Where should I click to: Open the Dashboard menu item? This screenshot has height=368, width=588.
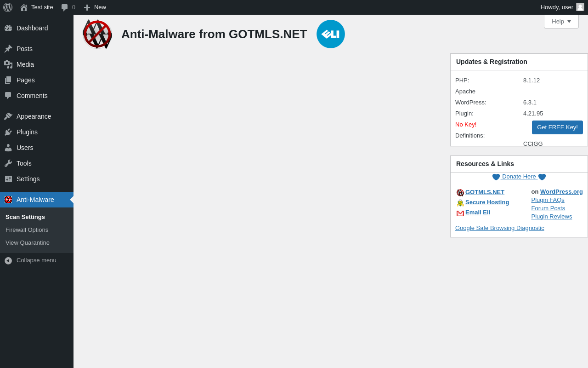(x=37, y=28)
